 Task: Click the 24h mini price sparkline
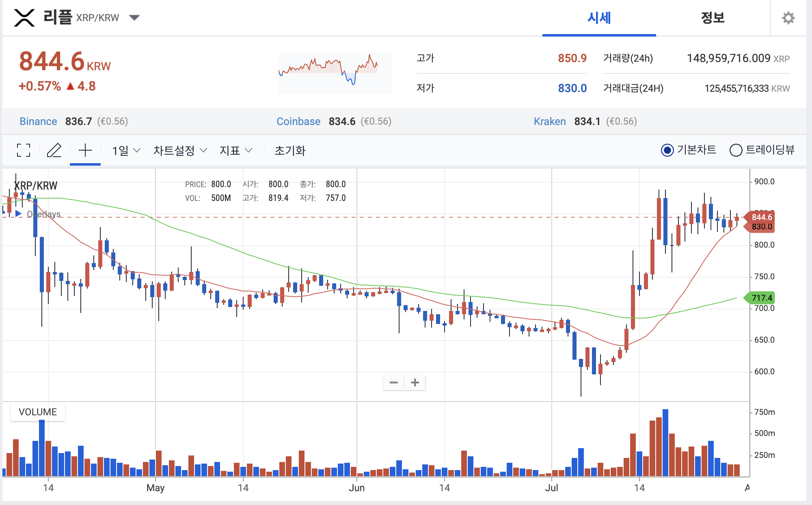coord(335,72)
